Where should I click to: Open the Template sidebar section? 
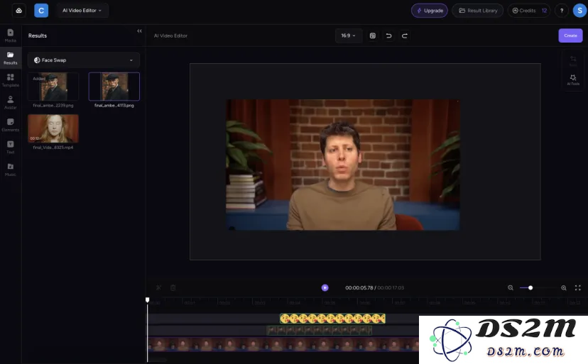click(x=11, y=80)
